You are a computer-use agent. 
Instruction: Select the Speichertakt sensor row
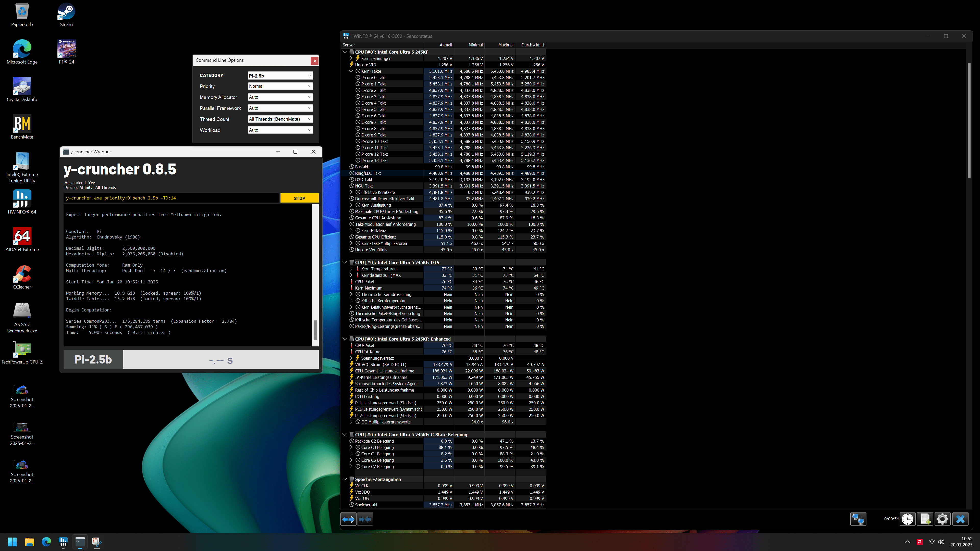pyautogui.click(x=443, y=505)
